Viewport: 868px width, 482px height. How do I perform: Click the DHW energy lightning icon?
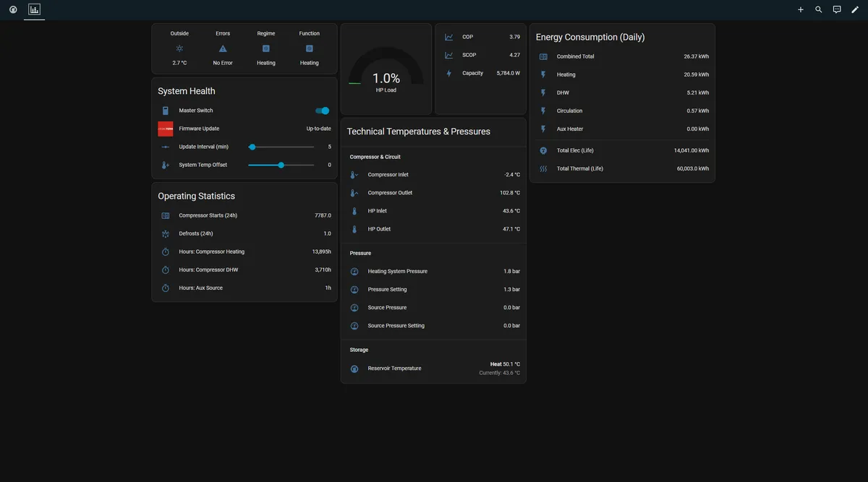pos(543,92)
